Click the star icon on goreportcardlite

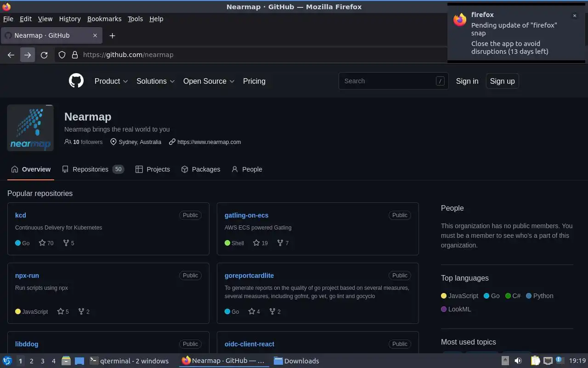(251, 311)
